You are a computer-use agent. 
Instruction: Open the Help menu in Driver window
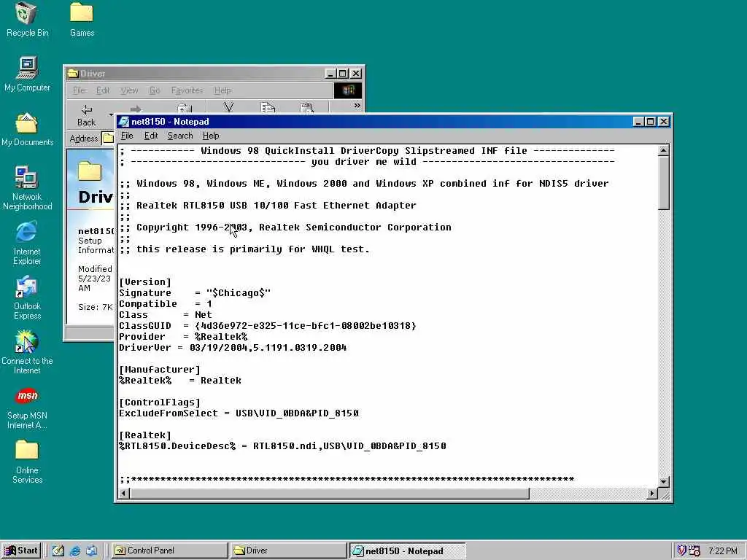222,90
